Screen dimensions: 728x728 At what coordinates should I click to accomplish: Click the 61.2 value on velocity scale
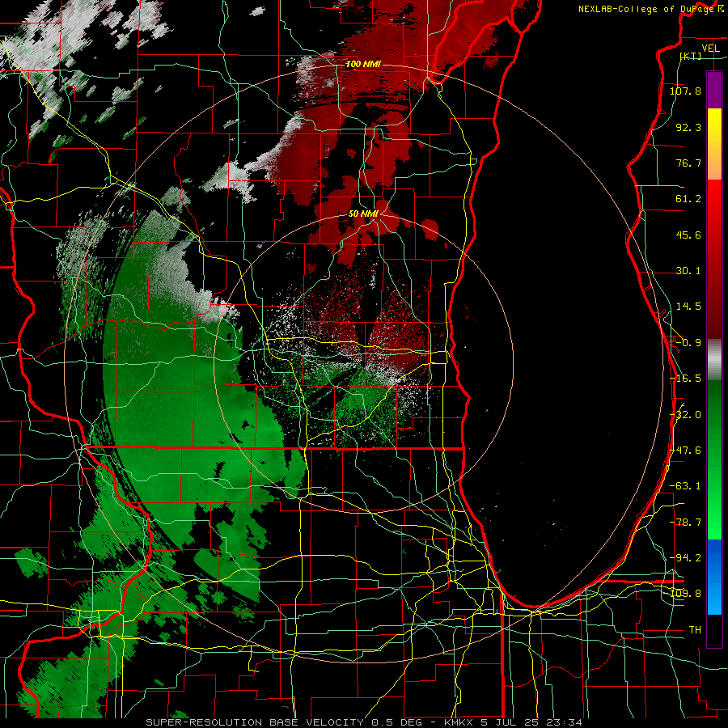pyautogui.click(x=688, y=199)
